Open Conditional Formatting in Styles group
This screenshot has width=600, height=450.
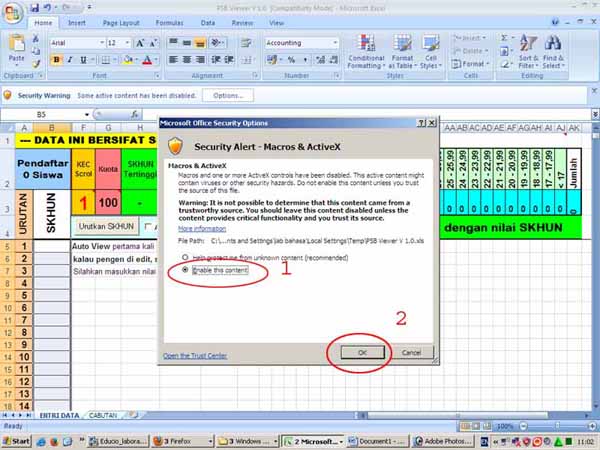pos(366,52)
